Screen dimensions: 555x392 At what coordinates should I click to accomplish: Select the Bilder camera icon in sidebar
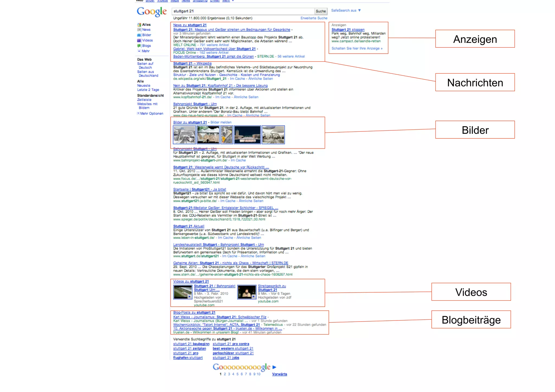[139, 35]
